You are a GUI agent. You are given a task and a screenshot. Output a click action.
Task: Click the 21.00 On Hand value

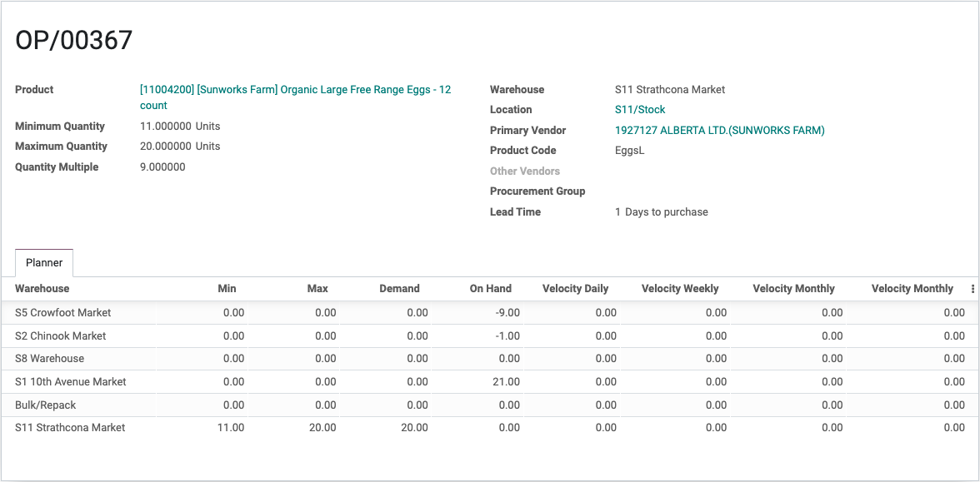(x=507, y=381)
